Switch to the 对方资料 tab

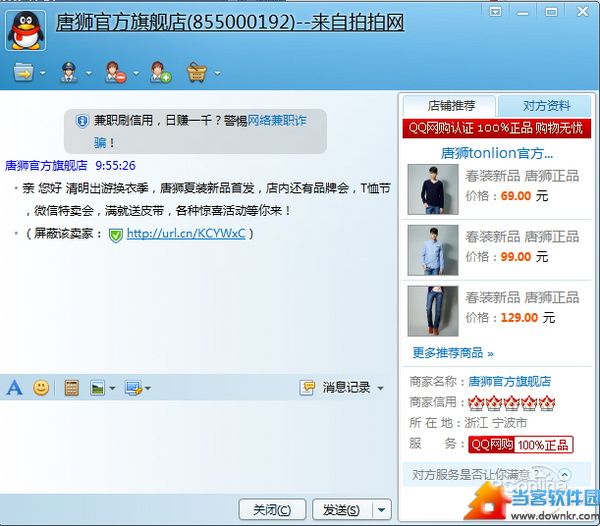[546, 106]
